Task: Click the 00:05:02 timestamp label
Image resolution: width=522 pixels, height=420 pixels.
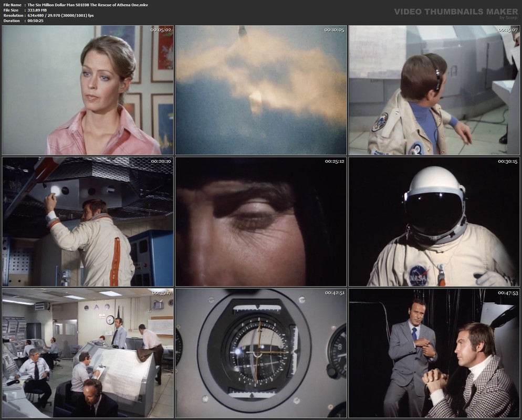Action: click(x=161, y=30)
